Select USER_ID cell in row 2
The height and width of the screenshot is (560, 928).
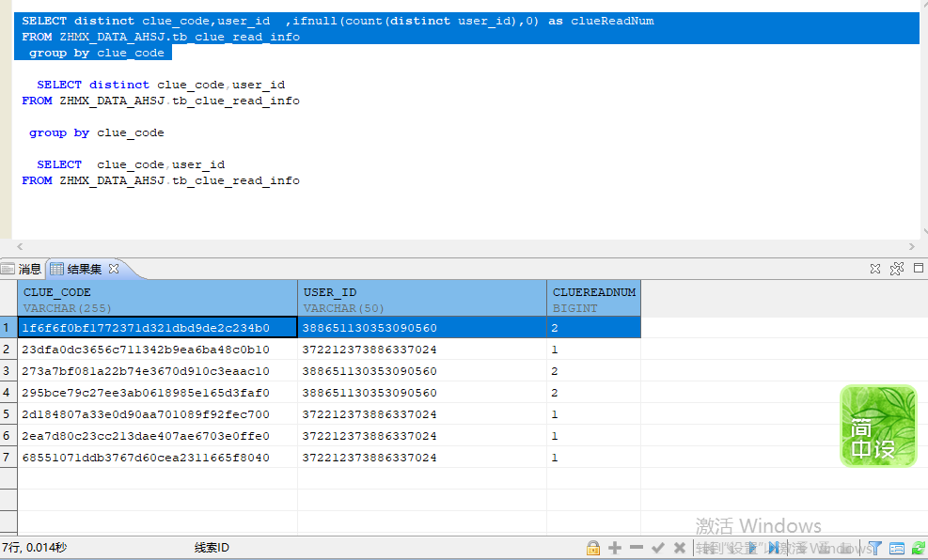(422, 350)
